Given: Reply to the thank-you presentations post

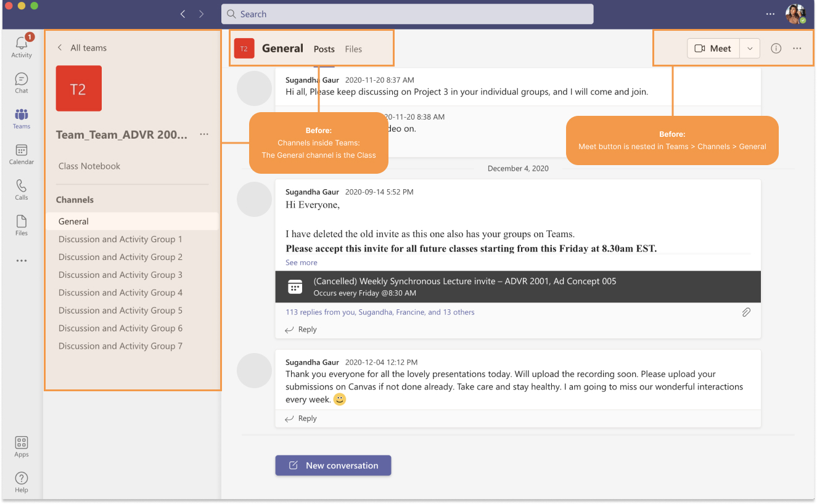Looking at the screenshot, I should click(x=301, y=418).
